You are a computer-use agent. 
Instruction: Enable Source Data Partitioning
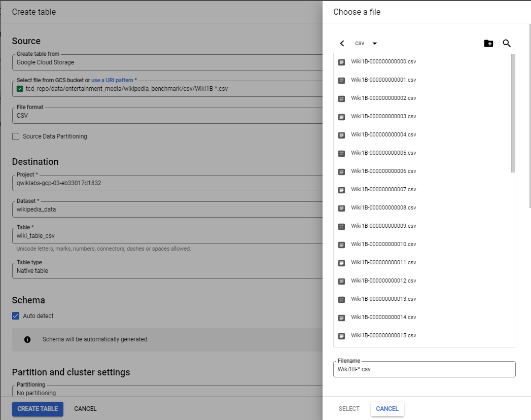point(15,136)
